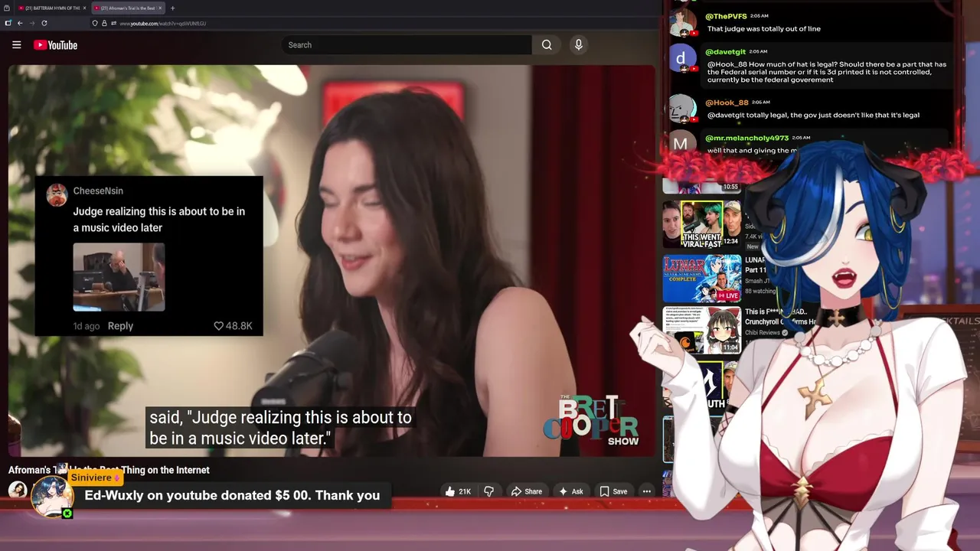Click @davetgit username in chat
The width and height of the screenshot is (980, 551).
(x=724, y=52)
